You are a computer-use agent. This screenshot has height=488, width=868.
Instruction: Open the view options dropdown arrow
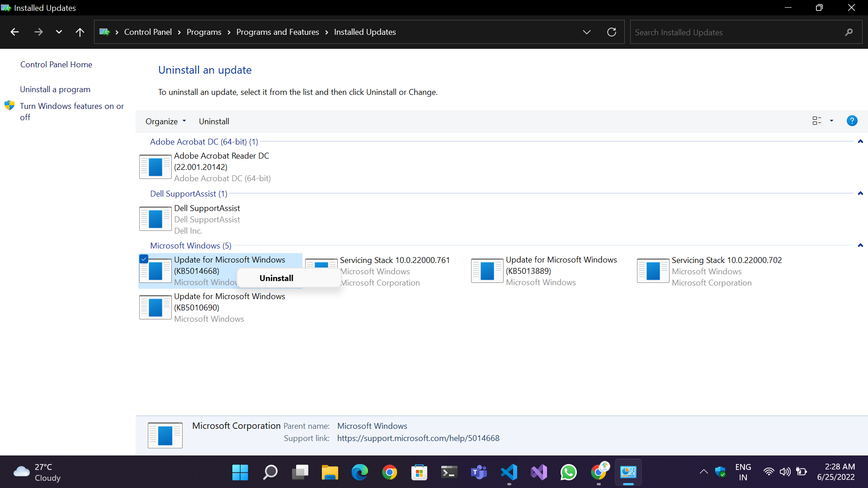point(831,121)
